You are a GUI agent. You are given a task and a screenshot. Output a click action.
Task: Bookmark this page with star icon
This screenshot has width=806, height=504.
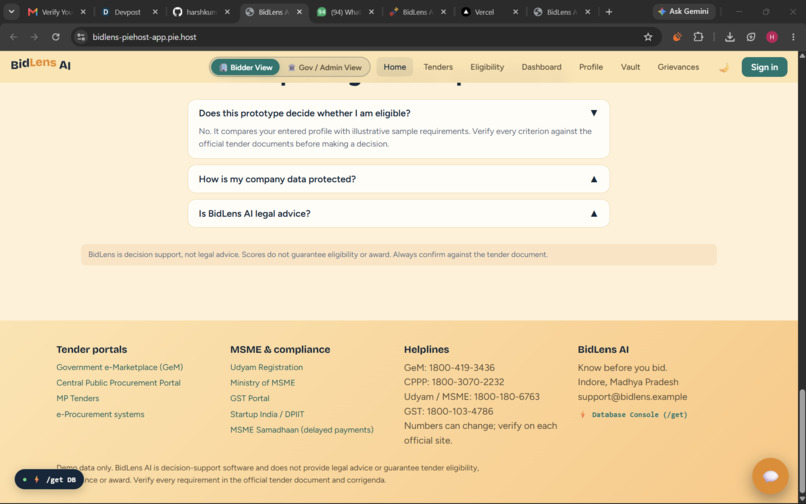coord(648,37)
